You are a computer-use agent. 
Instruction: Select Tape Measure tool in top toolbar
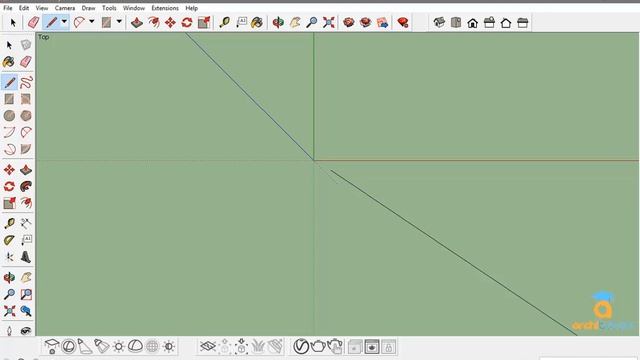224,22
